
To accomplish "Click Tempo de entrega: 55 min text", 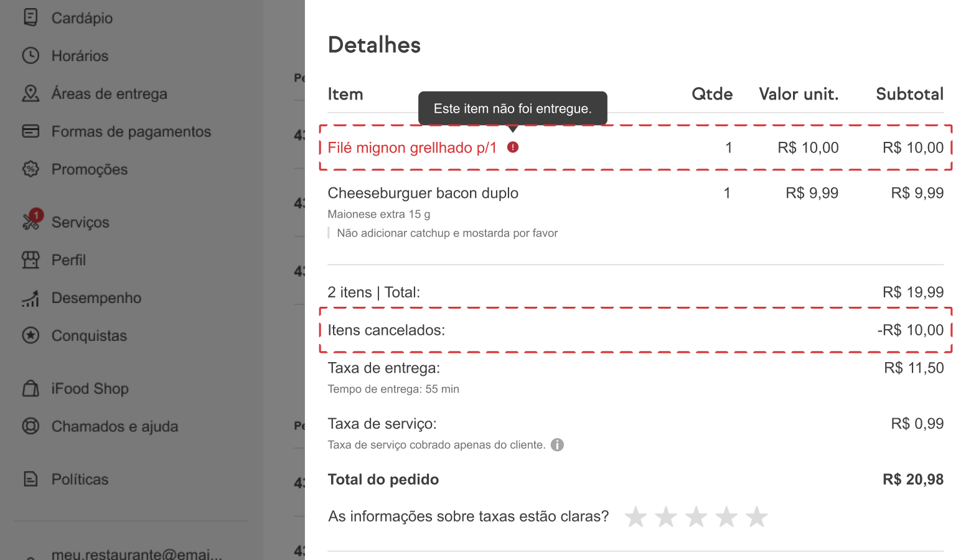I will [x=393, y=389].
